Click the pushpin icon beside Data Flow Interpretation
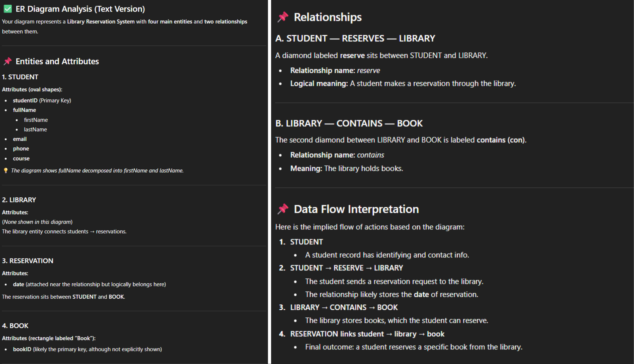 click(283, 209)
